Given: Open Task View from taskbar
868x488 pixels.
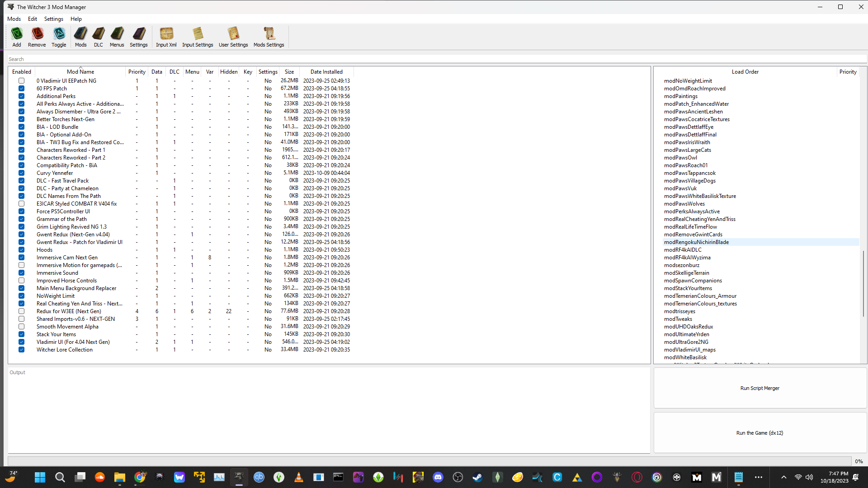Looking at the screenshot, I should [x=80, y=477].
